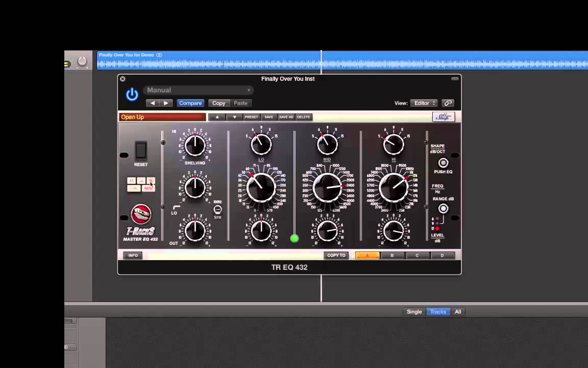The image size is (588, 368).
Task: Push the RANGE dB selector button
Action: [x=443, y=209]
